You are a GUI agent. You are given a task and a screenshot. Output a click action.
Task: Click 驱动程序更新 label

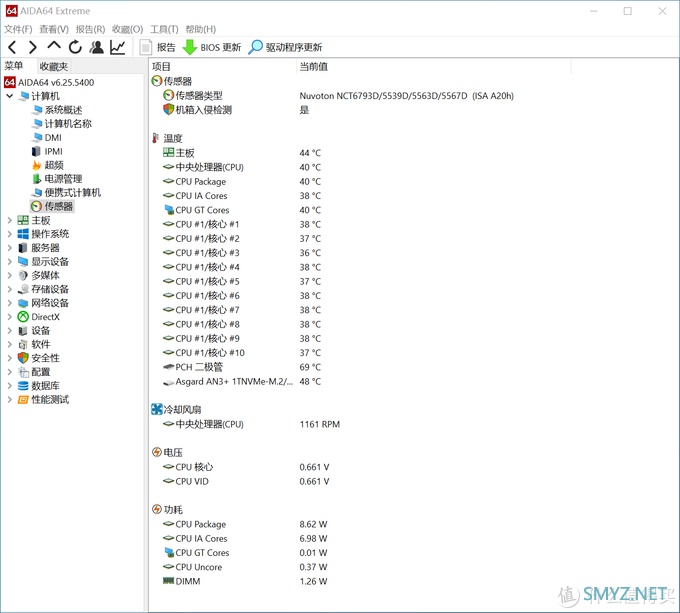[294, 47]
